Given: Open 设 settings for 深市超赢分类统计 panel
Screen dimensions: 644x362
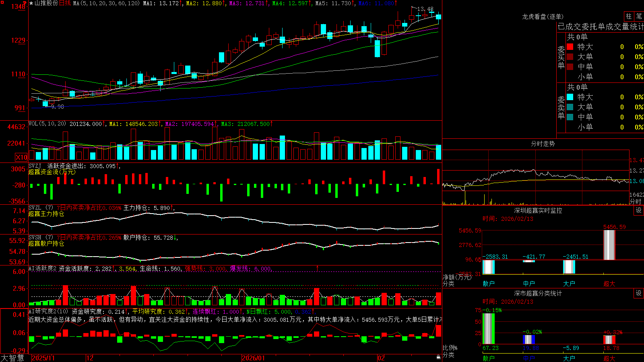Looking at the screenshot, I should tap(639, 293).
